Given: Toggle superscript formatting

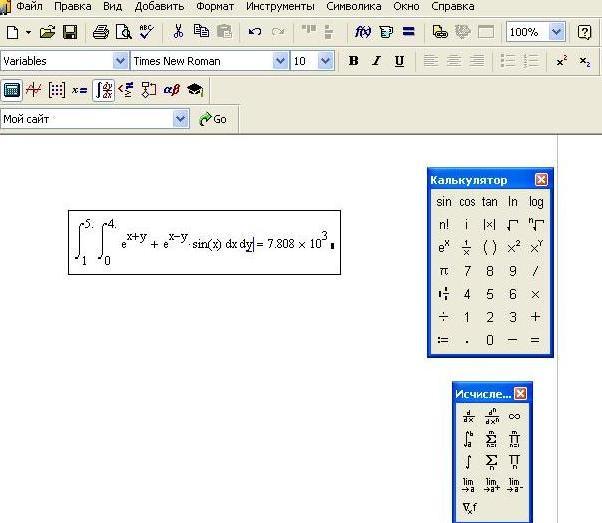Looking at the screenshot, I should coord(562,61).
